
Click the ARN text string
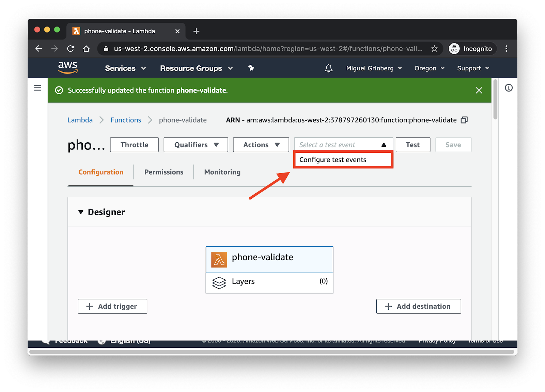341,120
